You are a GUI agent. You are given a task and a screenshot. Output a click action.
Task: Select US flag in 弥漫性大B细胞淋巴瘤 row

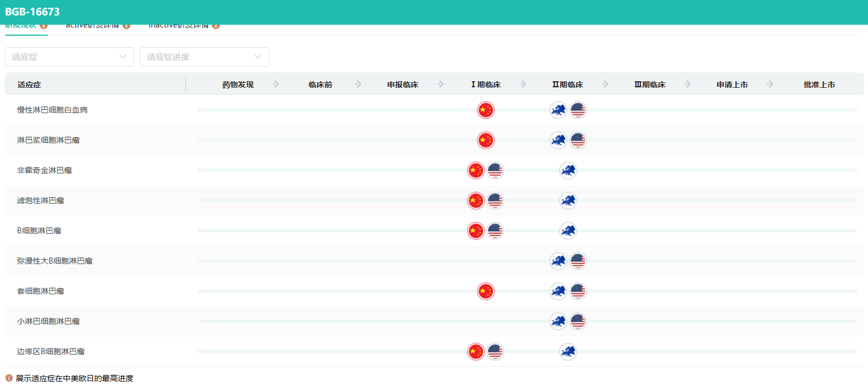(578, 261)
